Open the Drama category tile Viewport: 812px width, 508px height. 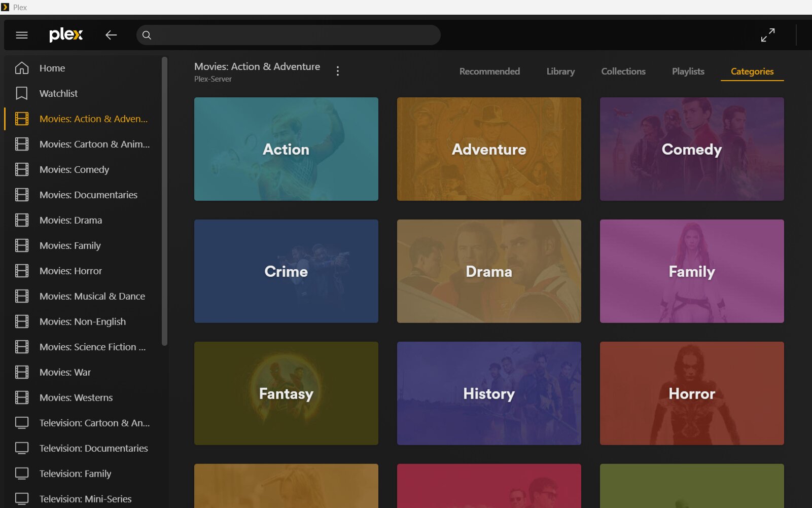489,271
